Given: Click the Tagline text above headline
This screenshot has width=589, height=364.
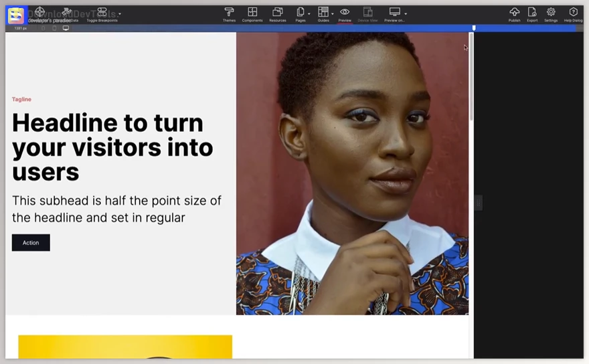Looking at the screenshot, I should pyautogui.click(x=21, y=100).
